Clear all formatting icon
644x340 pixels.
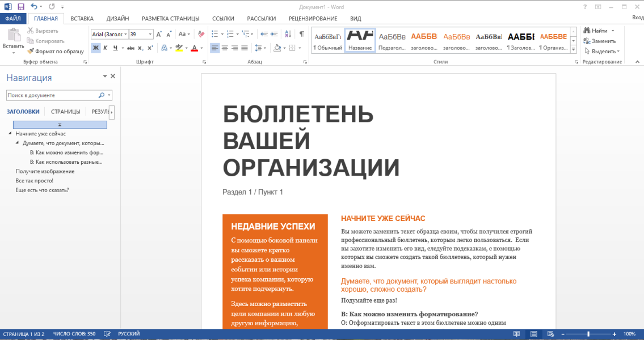tap(201, 35)
